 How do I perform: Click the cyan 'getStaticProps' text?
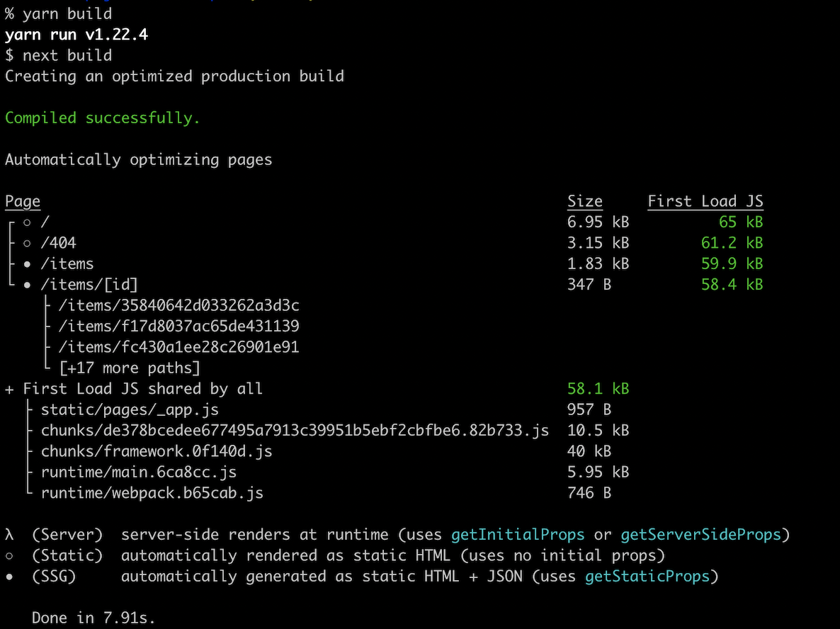[x=647, y=577]
